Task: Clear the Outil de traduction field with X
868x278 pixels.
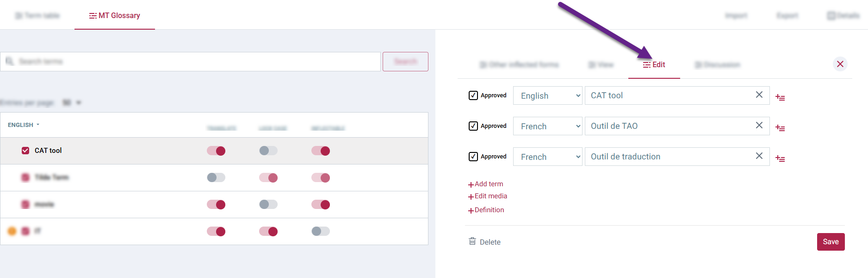Action: click(x=759, y=156)
